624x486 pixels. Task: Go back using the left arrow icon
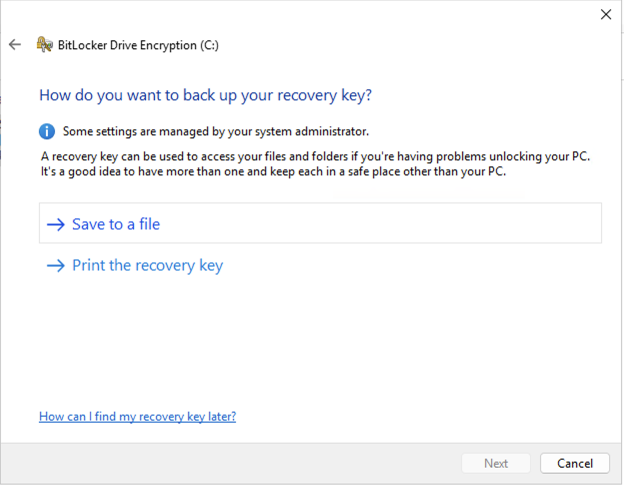point(15,44)
